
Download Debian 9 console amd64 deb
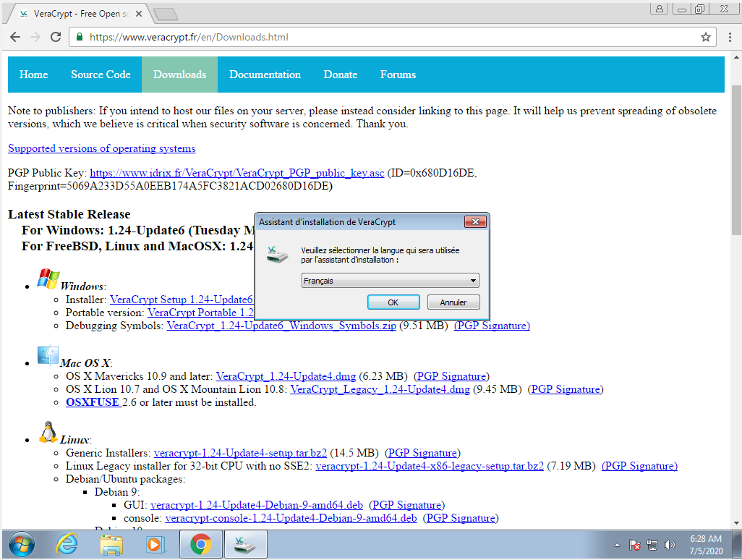point(291,518)
